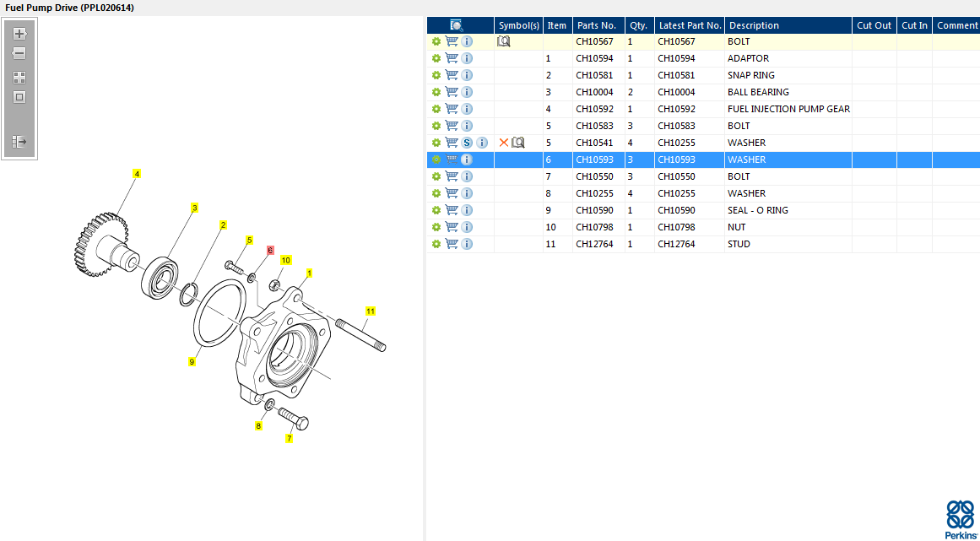The width and height of the screenshot is (980, 541).
Task: Select callout 4 on the gear diagram
Action: [137, 174]
